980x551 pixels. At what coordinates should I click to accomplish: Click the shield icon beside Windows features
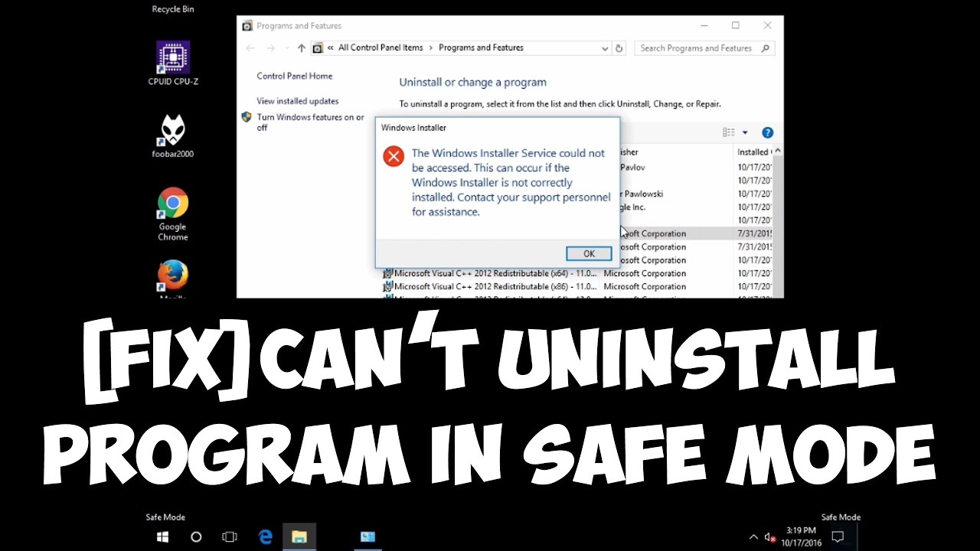pyautogui.click(x=247, y=117)
